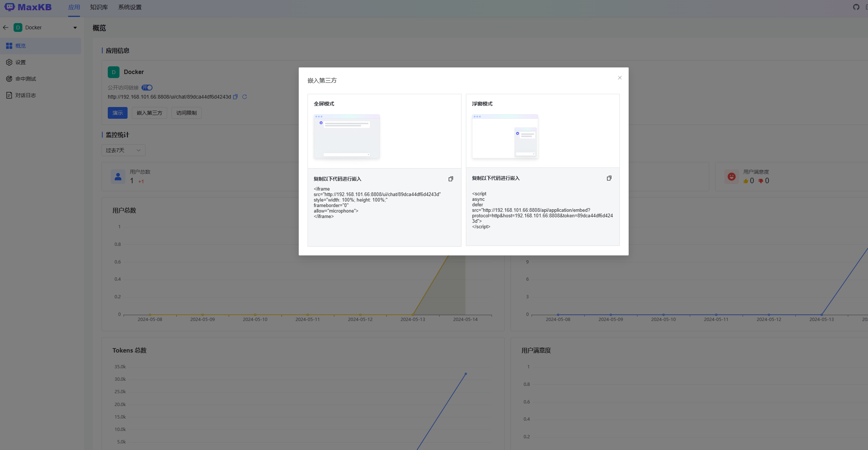This screenshot has width=868, height=450.
Task: Click the 对话日志 document icon
Action: click(x=9, y=95)
